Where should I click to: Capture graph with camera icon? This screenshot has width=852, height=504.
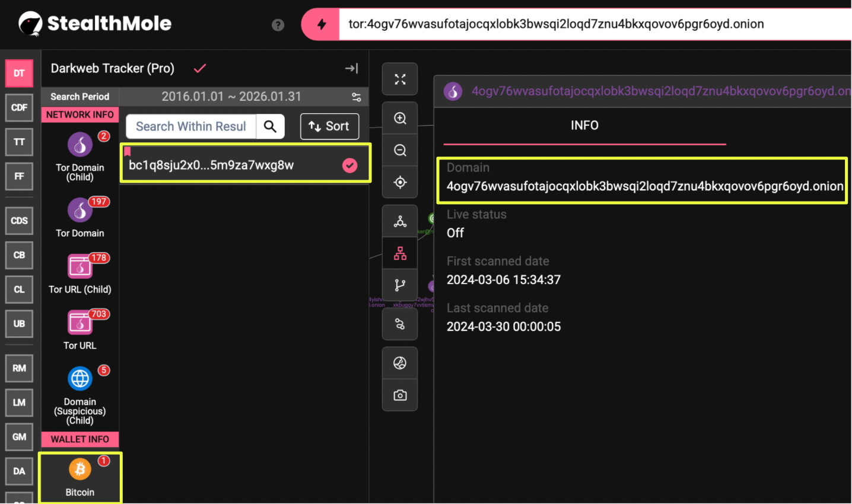[x=400, y=395]
